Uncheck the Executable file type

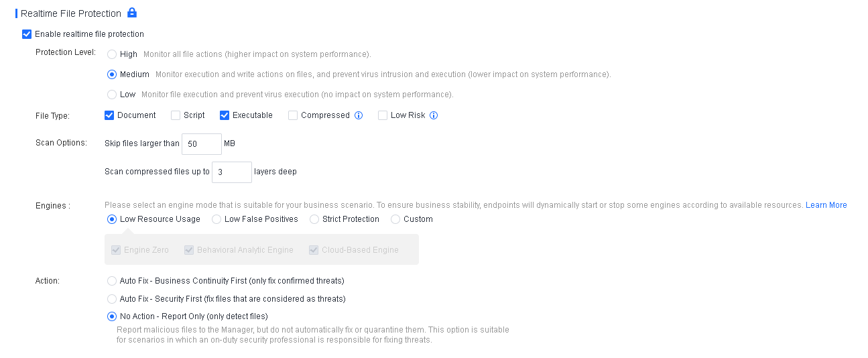click(x=225, y=115)
